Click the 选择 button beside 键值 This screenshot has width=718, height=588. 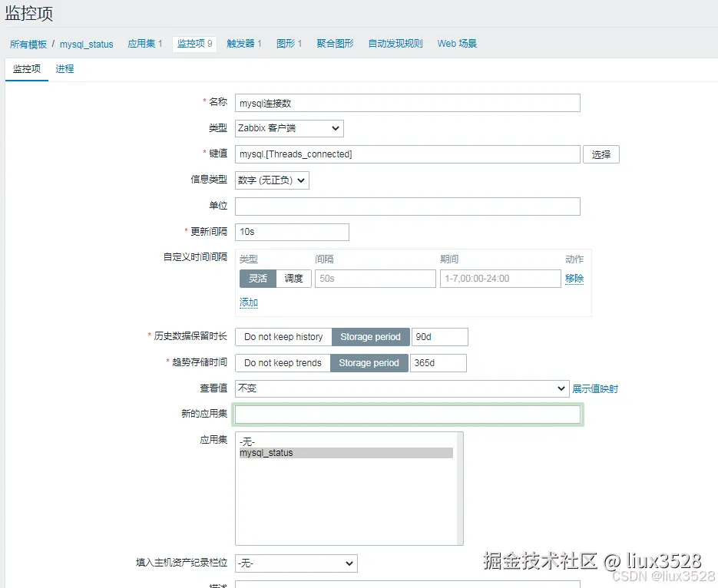601,154
